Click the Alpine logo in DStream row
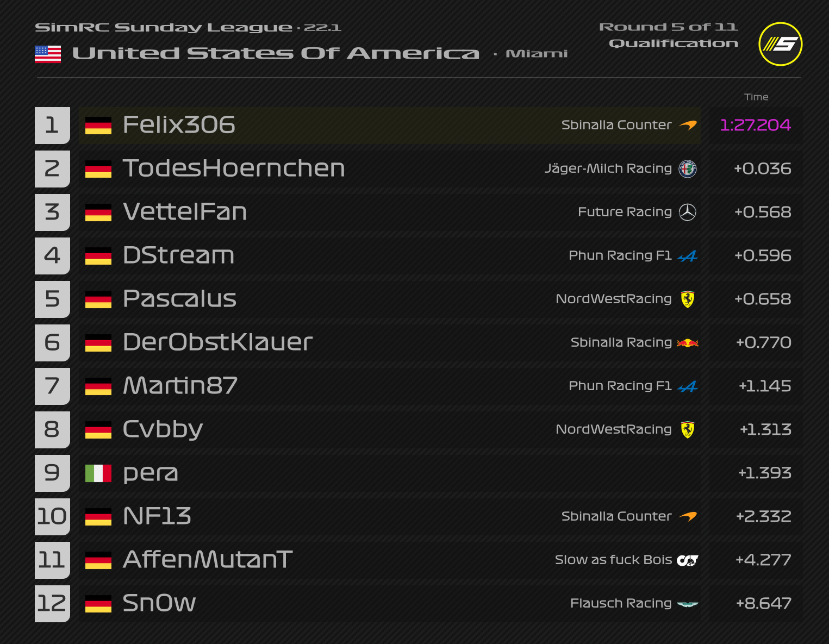The height and width of the screenshot is (644, 829). pyautogui.click(x=688, y=256)
